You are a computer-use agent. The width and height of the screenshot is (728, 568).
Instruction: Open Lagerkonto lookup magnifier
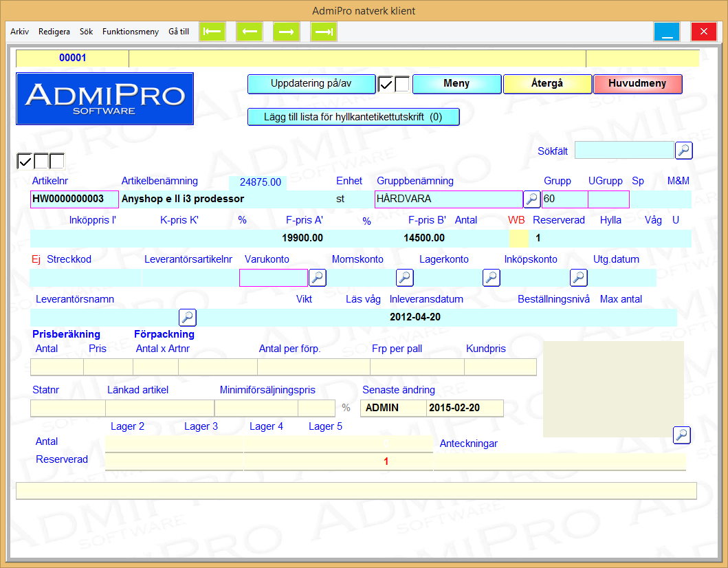point(491,278)
